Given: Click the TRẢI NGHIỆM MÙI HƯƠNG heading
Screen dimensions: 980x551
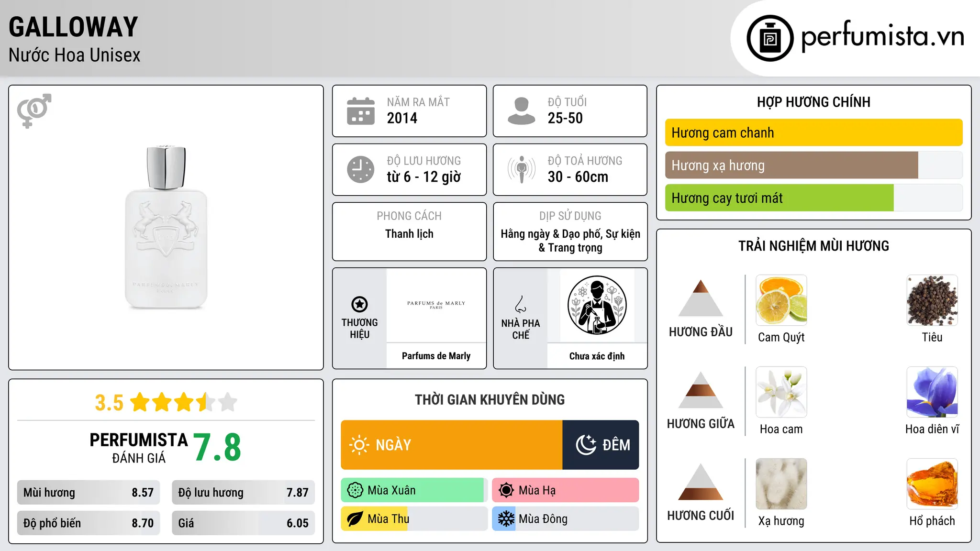Looking at the screenshot, I should click(813, 246).
